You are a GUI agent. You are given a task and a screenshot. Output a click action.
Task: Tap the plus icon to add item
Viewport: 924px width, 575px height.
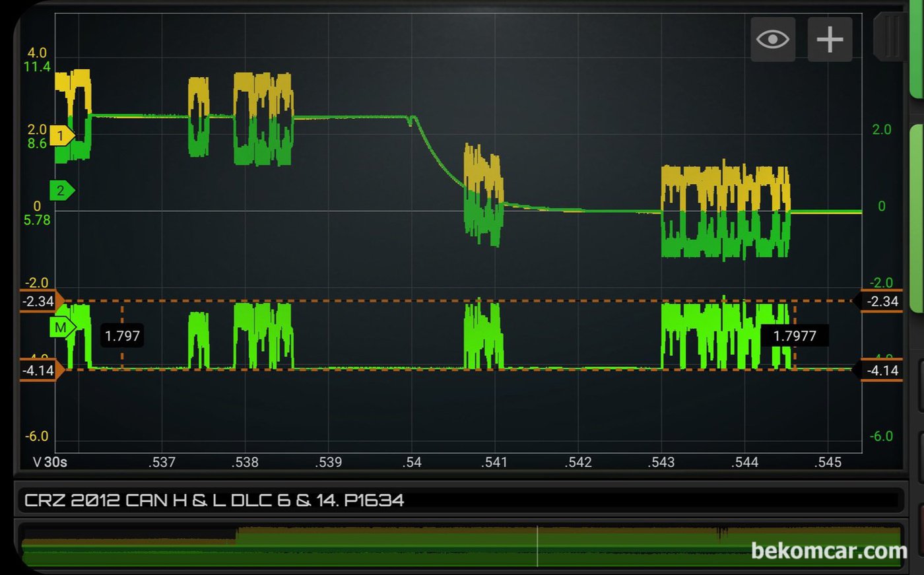click(x=830, y=40)
